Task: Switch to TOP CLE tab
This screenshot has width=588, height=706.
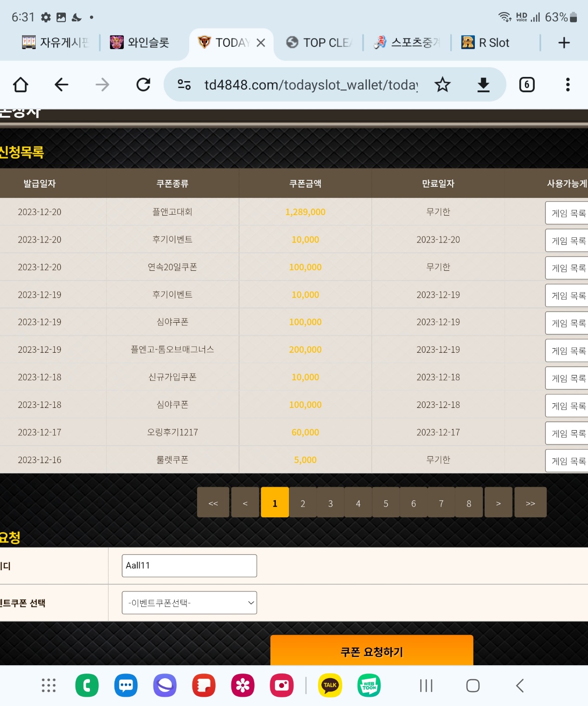Action: (x=319, y=43)
